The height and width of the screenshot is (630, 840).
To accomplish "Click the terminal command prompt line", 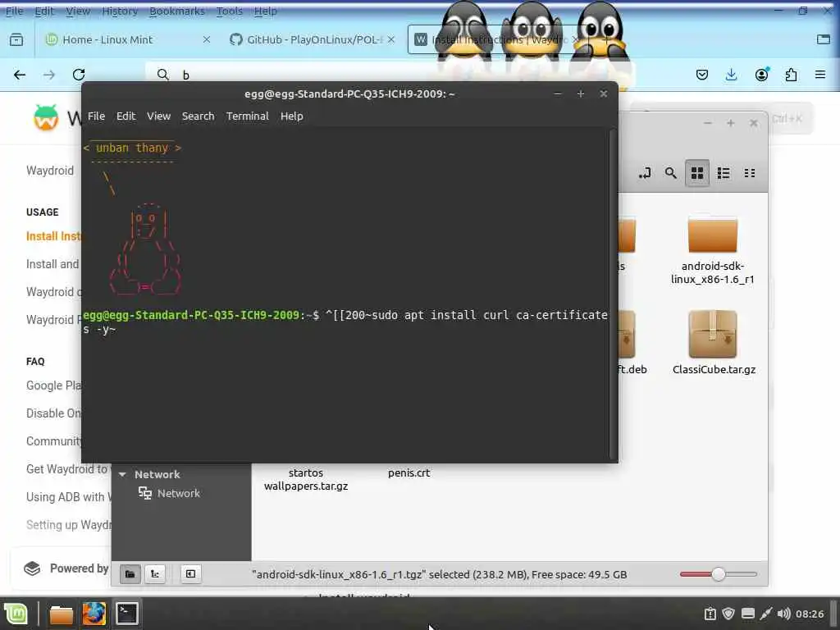I will 345,322.
